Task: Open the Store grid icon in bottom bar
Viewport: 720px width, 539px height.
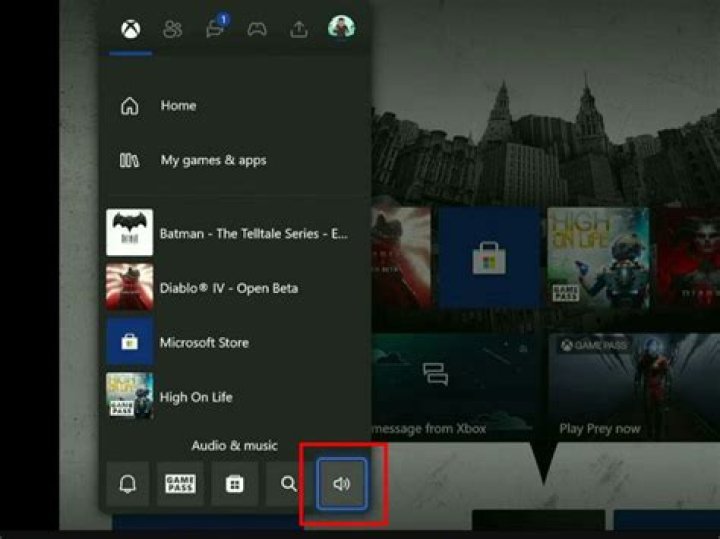Action: point(235,484)
